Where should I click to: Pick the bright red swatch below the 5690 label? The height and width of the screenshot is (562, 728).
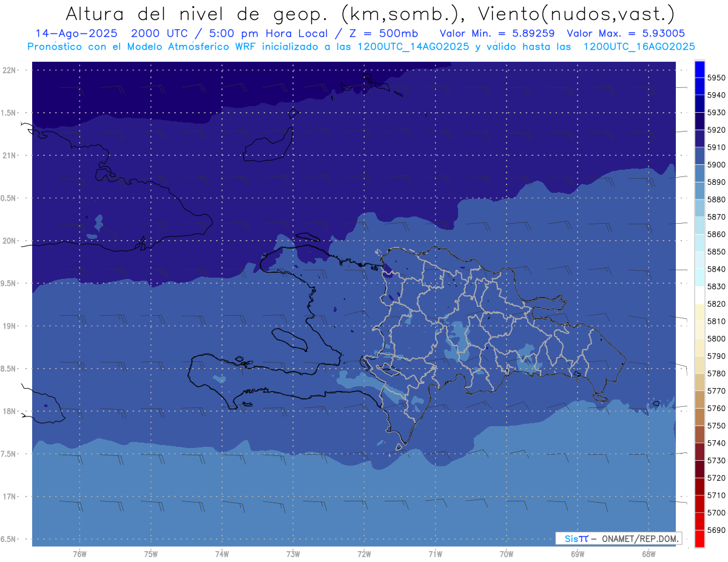coord(699,538)
